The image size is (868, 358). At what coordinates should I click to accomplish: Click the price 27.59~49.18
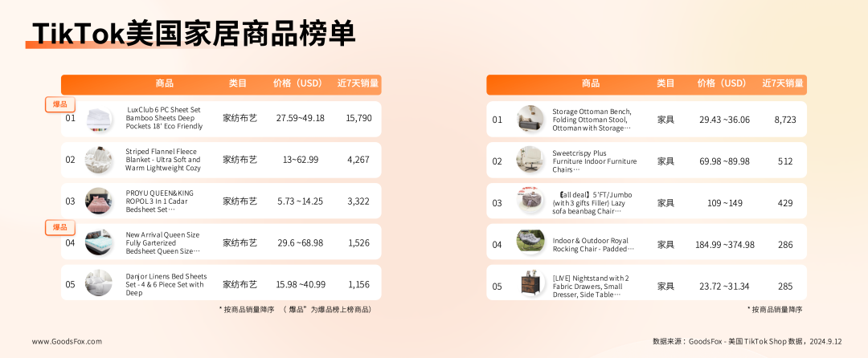point(300,118)
